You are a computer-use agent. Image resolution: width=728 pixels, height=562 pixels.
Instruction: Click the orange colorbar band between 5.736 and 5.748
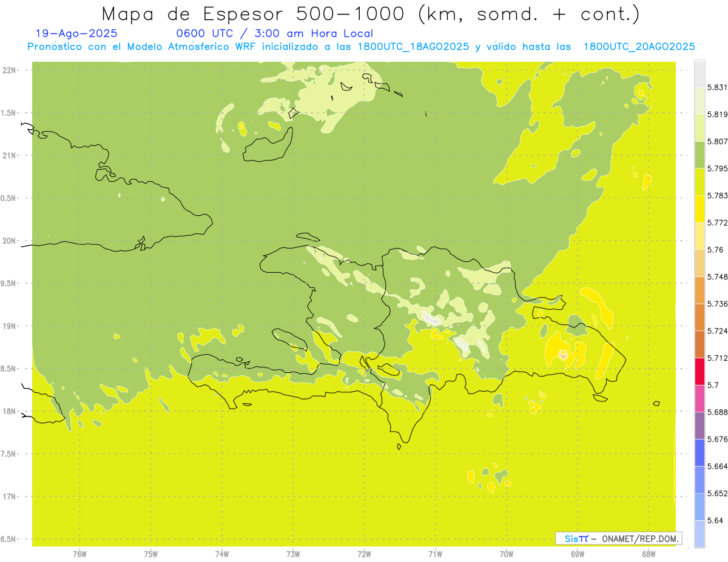699,290
